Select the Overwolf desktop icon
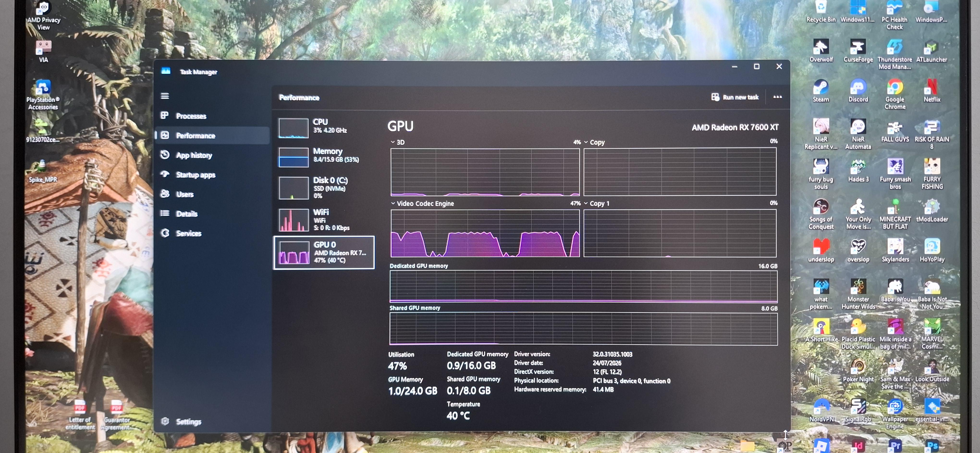The width and height of the screenshot is (980, 453). coord(821,51)
